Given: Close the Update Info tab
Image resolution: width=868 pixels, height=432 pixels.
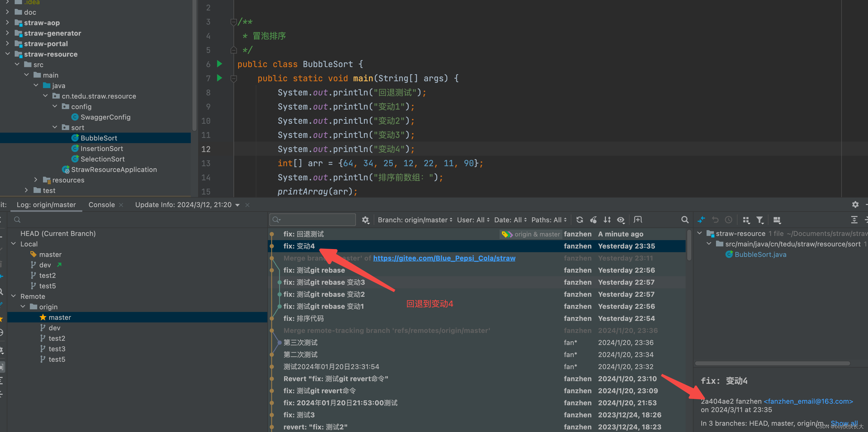Looking at the screenshot, I should pos(247,205).
